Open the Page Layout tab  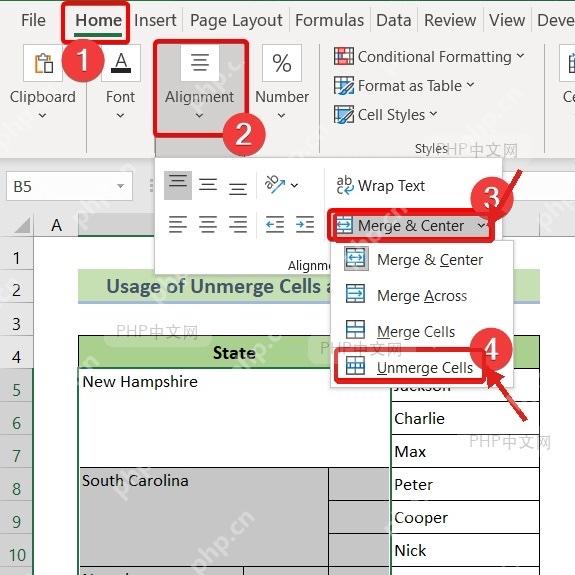237,20
